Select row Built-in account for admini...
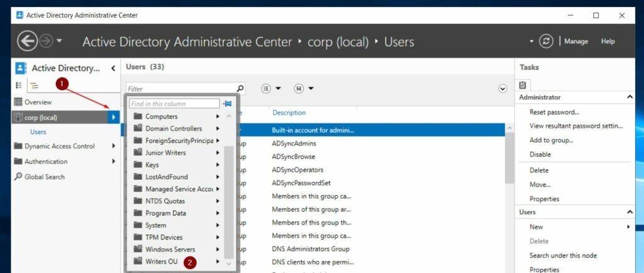This screenshot has width=644, height=273. (x=313, y=130)
